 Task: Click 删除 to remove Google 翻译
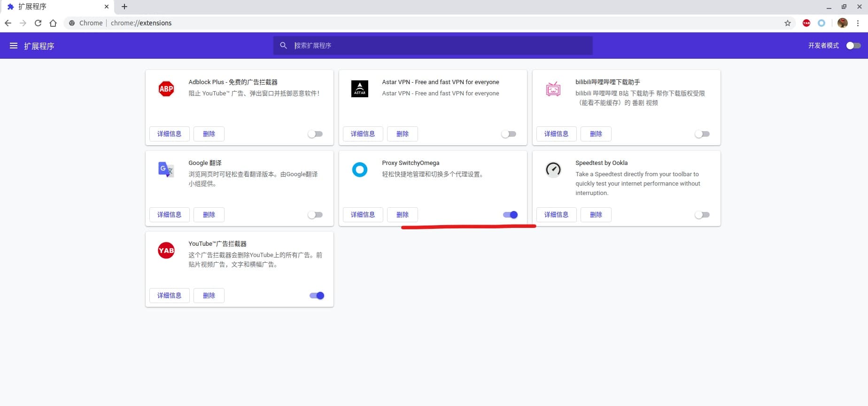(x=209, y=215)
